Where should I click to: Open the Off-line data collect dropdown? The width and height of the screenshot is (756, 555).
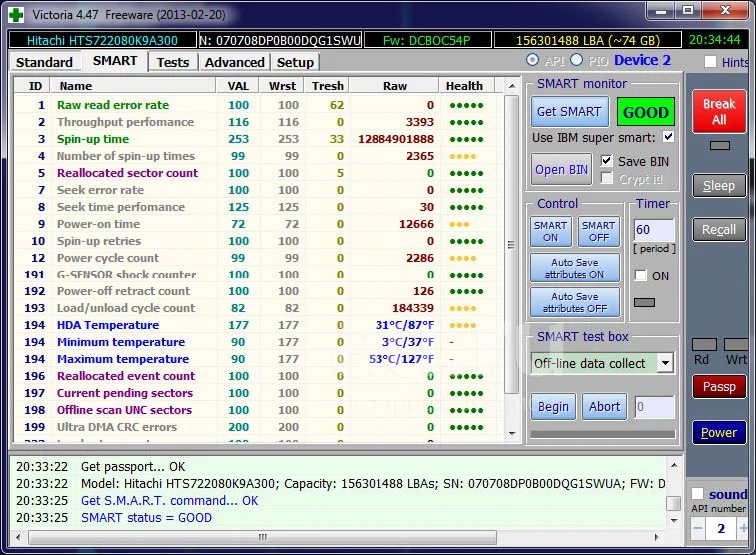coord(665,363)
